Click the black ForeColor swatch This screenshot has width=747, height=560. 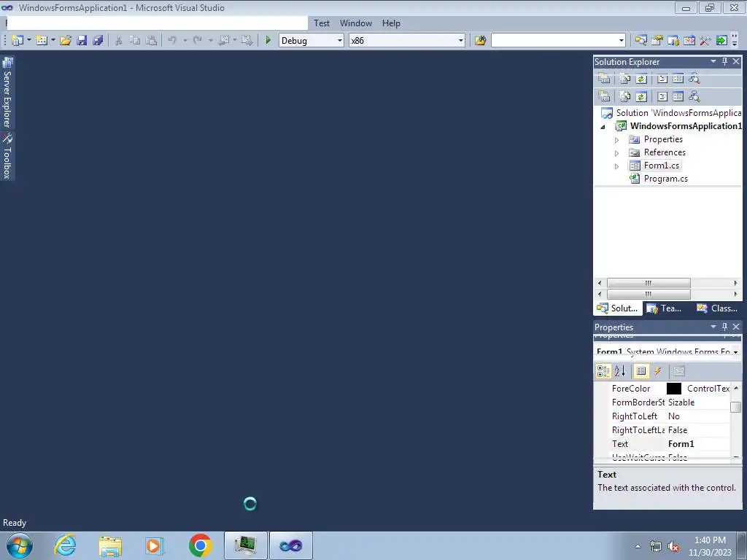[x=673, y=389]
